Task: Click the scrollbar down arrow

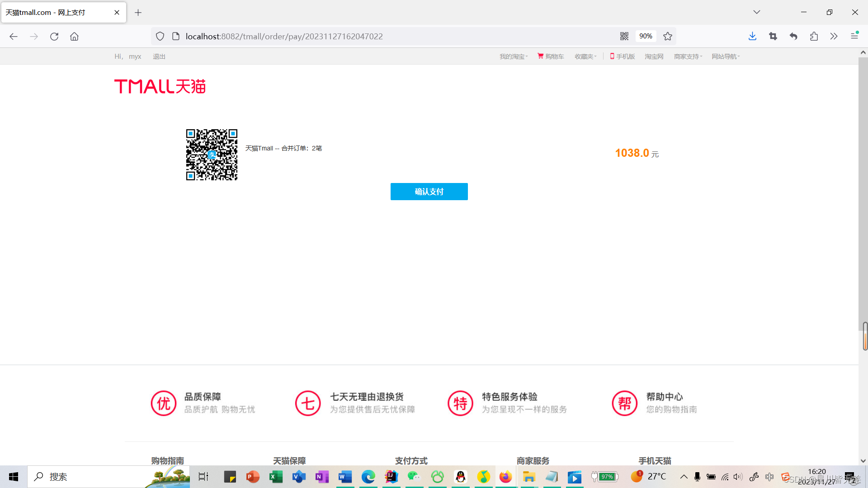Action: click(863, 461)
